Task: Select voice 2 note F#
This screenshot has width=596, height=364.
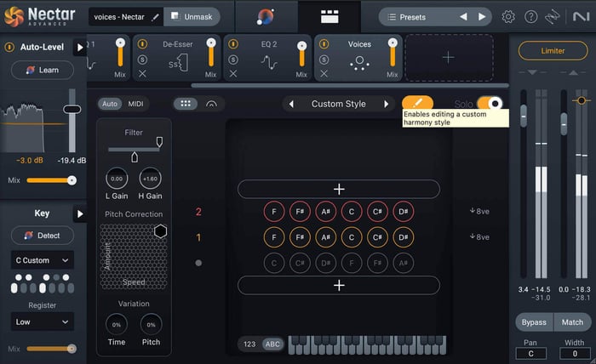Action: point(300,212)
